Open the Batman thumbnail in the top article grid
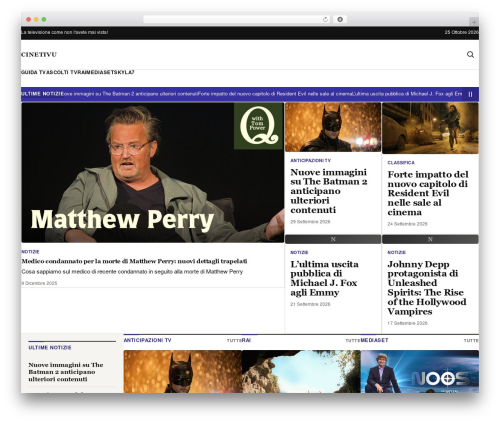 click(x=333, y=127)
